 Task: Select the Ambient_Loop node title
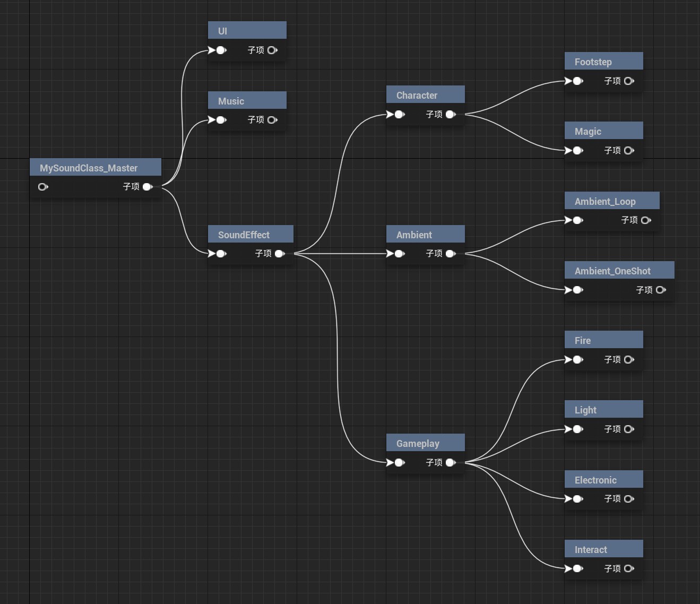pos(611,201)
